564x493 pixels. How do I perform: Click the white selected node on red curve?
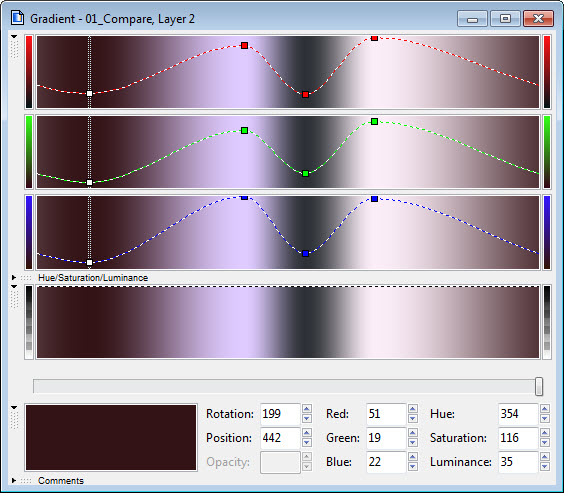(x=90, y=93)
